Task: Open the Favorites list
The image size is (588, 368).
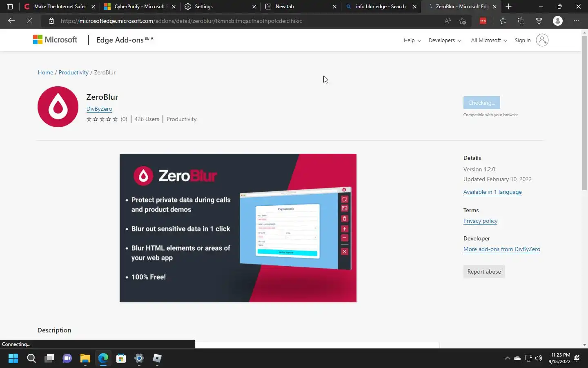Action: (503, 21)
